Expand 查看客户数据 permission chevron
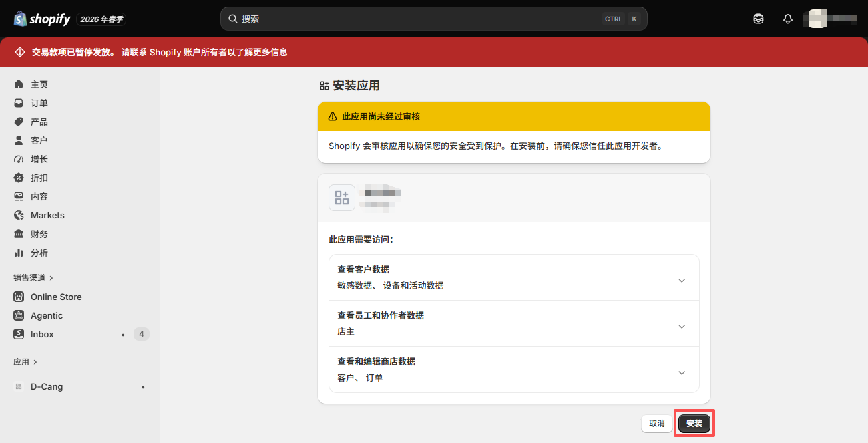This screenshot has height=443, width=868. [682, 281]
